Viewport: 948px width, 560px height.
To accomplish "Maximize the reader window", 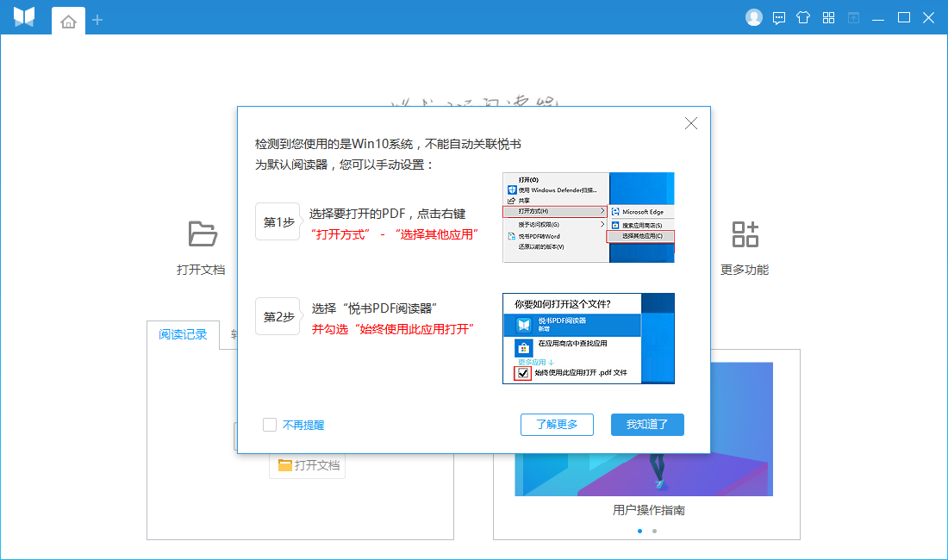I will pyautogui.click(x=904, y=17).
